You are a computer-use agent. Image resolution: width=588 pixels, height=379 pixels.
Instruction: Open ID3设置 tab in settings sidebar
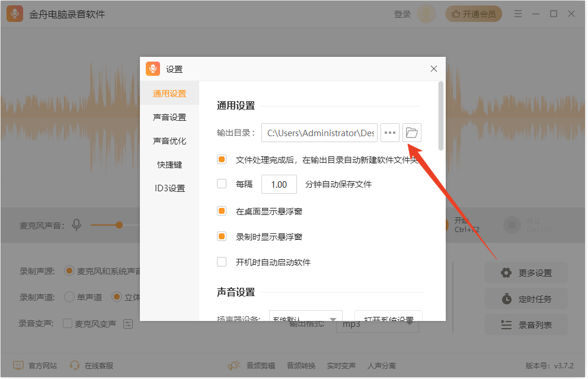point(170,188)
